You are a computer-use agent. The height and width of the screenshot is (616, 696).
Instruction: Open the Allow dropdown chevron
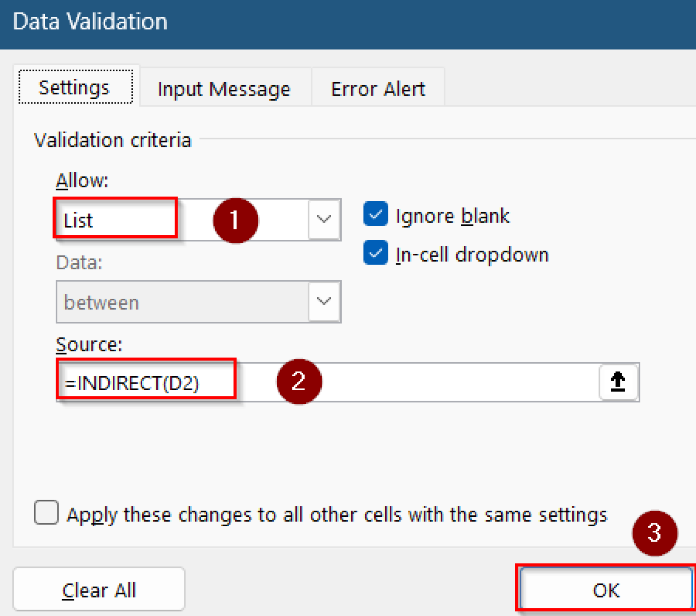[324, 220]
